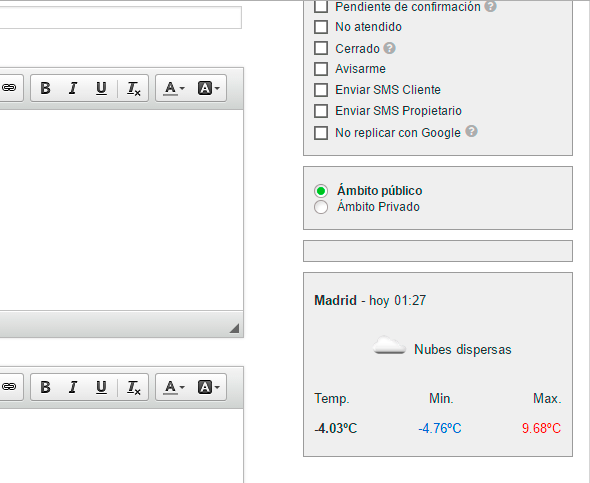Toggle Italic in the upper editor toolbar
Screen dimensions: 590x483
73,88
